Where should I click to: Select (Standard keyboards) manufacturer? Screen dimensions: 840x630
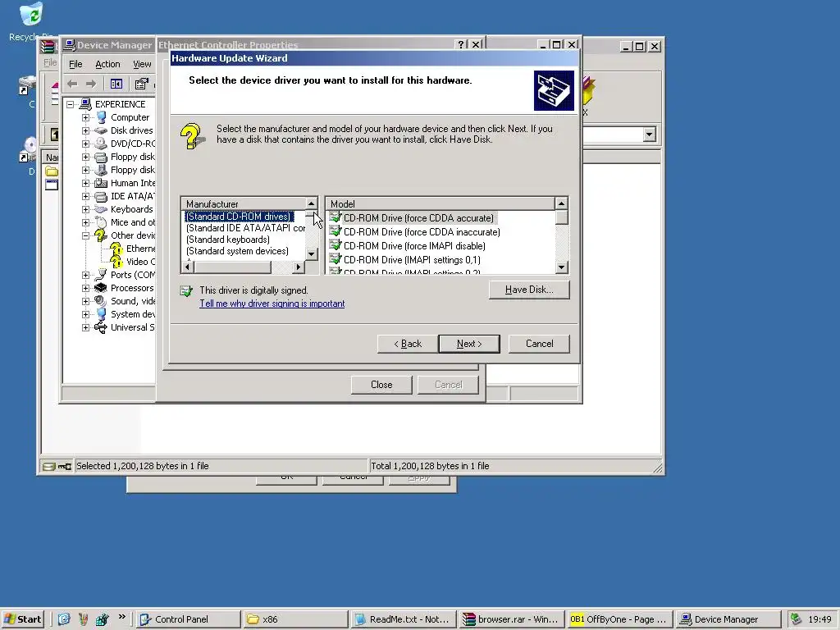228,240
